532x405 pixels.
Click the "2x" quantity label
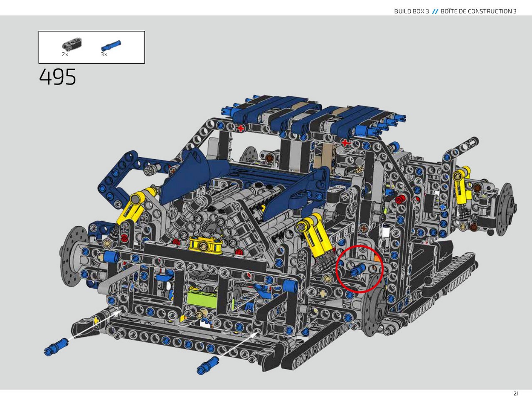pos(65,54)
